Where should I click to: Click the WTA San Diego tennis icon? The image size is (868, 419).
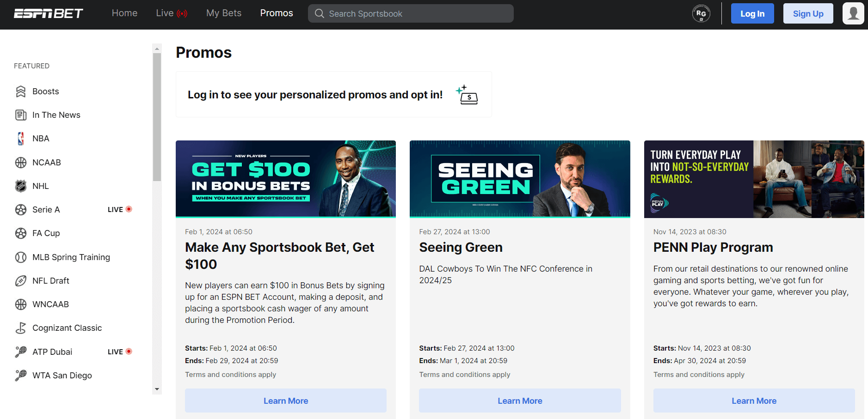[x=21, y=376]
